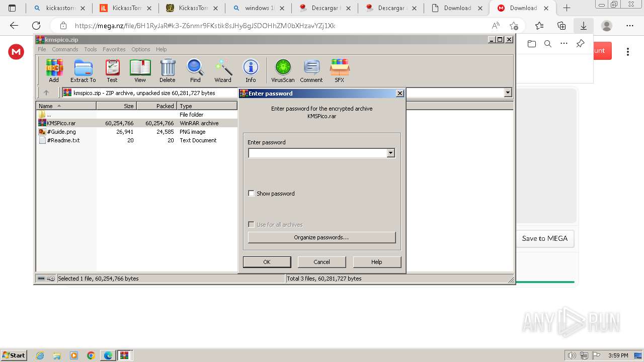Pin the downloads panel

[x=580, y=44]
